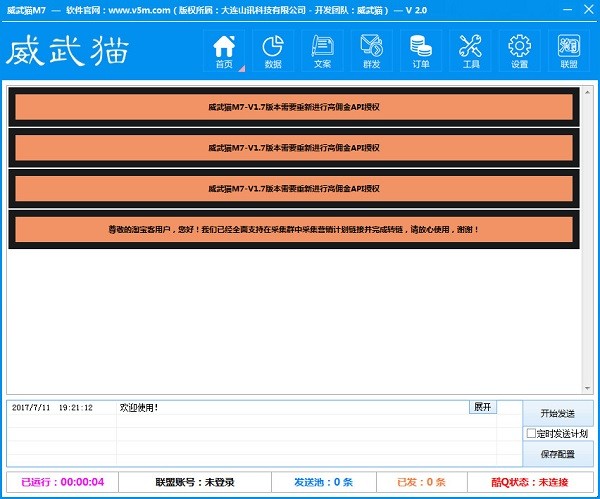This screenshot has width=600, height=499.
Task: Click the scrollbar up arrow
Action: pos(587,92)
